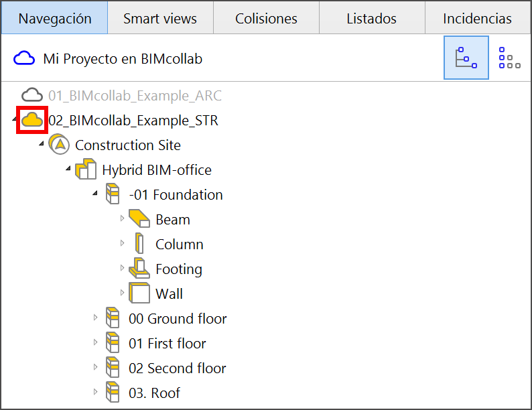Click the gray cloud icon of 01_BIMcollab_Example_ARC
This screenshot has height=410, width=532.
[x=32, y=95]
